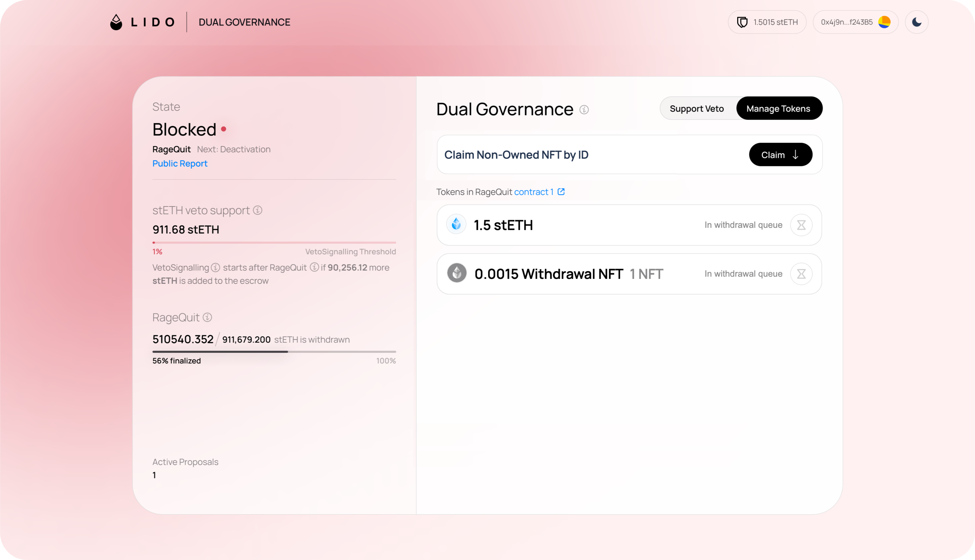Click the Lido droplet logo

[x=116, y=22]
